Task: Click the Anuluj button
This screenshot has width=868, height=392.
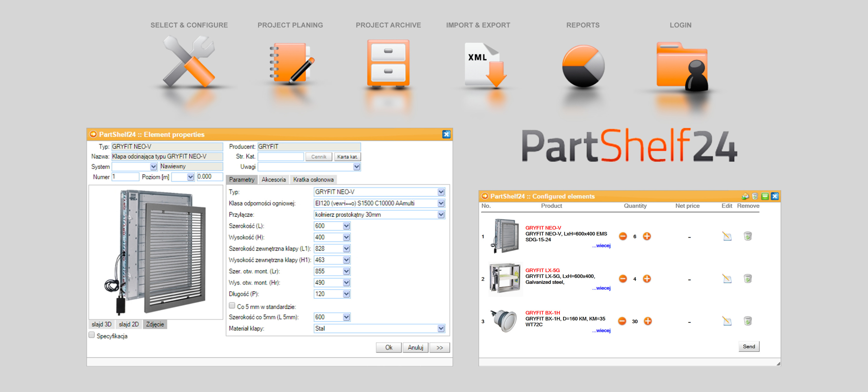Action: coord(415,347)
